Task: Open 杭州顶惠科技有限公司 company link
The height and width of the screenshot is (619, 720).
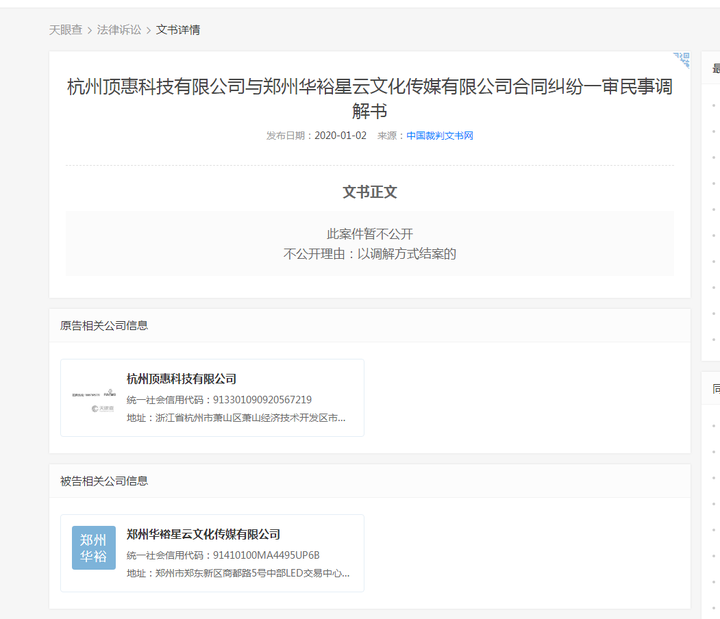Action: point(181,379)
